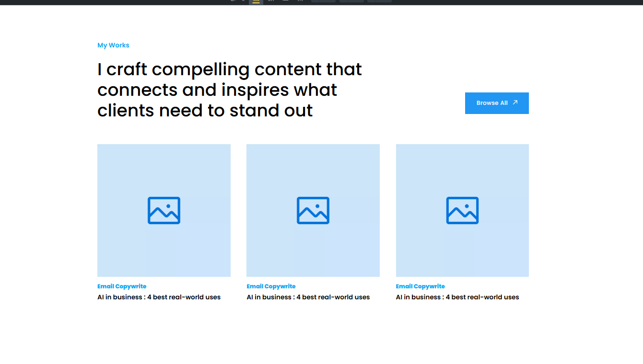The image size is (643, 364).
Task: Click the My Works section label
Action: 113,45
